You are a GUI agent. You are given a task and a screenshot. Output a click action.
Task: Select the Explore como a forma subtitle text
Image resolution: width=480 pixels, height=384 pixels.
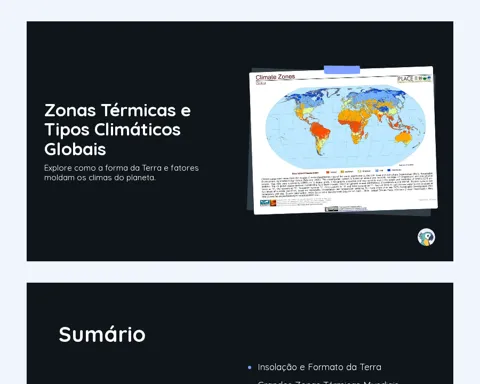click(121, 173)
